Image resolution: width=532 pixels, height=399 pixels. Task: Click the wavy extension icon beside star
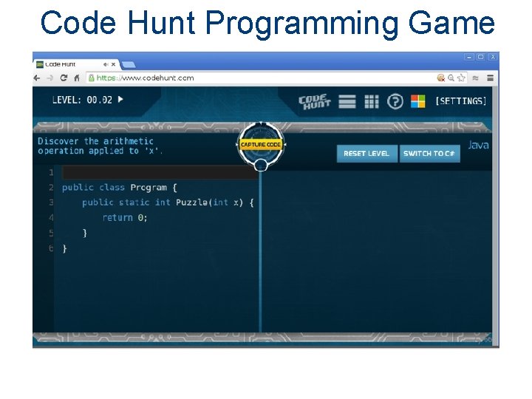pyautogui.click(x=475, y=78)
